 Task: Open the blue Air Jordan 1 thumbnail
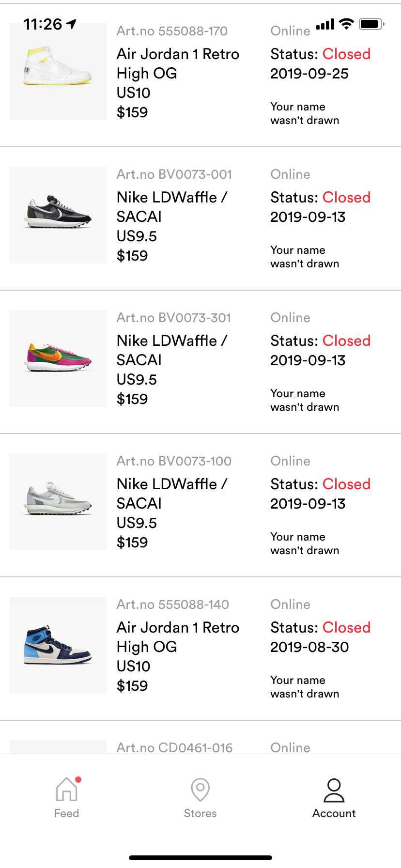58,645
